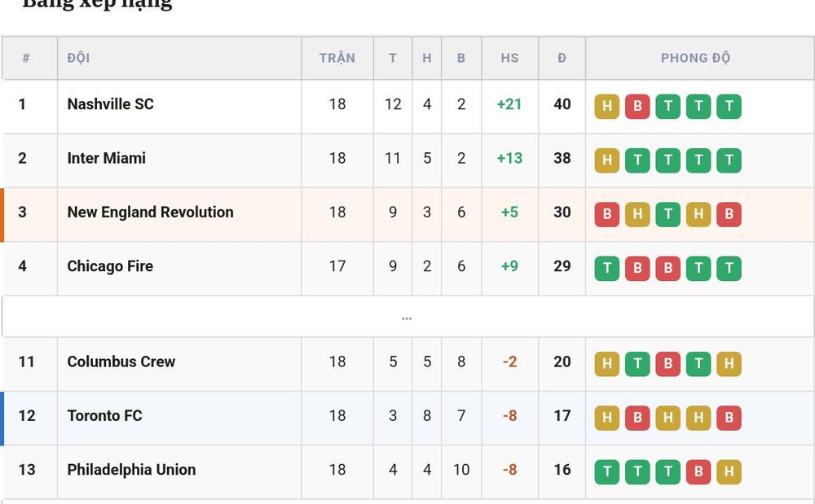
Task: Click Columbus Crew's red B form badge
Action: [x=668, y=364]
